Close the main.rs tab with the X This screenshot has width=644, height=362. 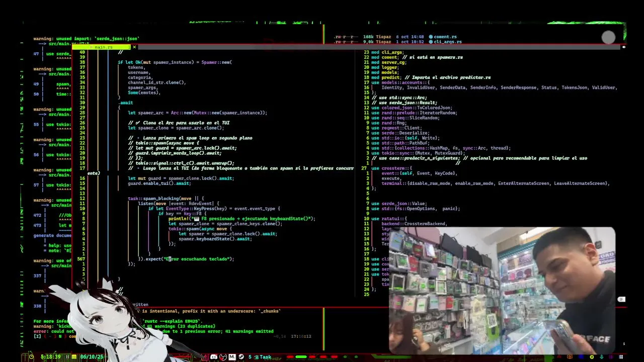(134, 47)
